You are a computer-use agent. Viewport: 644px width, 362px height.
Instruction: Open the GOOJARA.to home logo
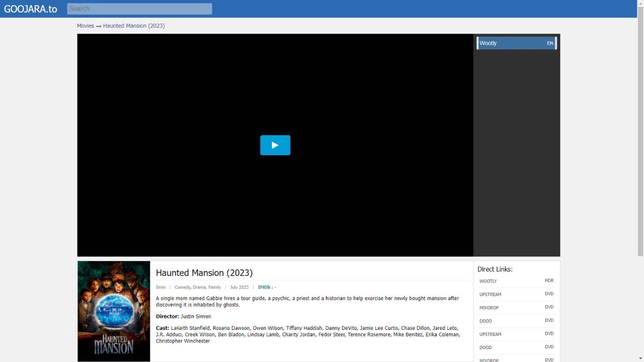(x=31, y=9)
